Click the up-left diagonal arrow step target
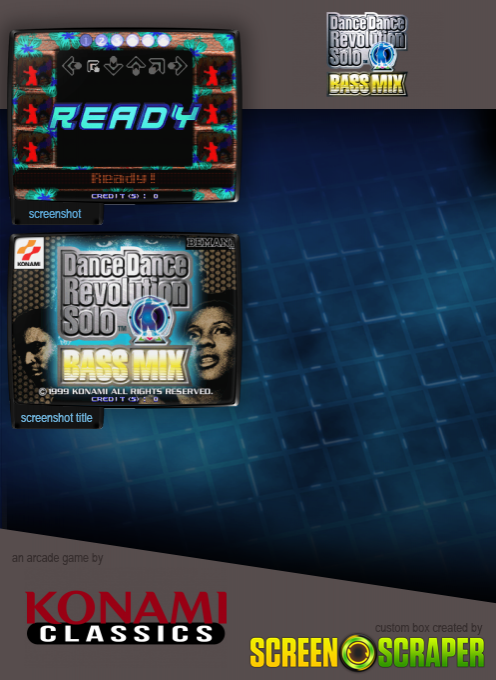496x680 pixels. point(93,66)
